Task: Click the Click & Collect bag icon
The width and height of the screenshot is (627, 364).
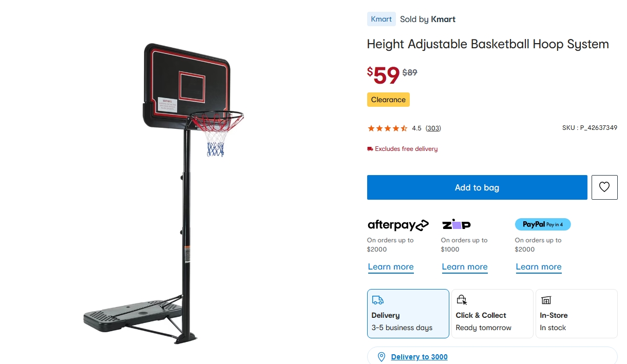Action: [462, 300]
